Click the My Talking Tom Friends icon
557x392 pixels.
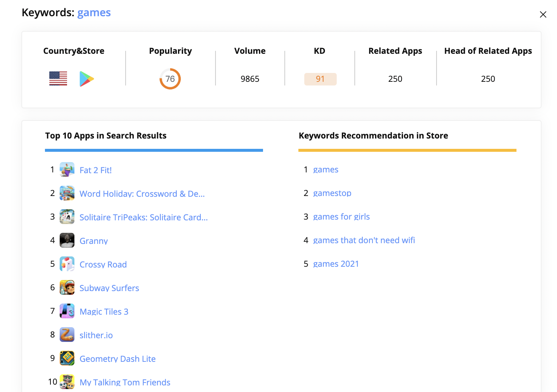pyautogui.click(x=67, y=382)
